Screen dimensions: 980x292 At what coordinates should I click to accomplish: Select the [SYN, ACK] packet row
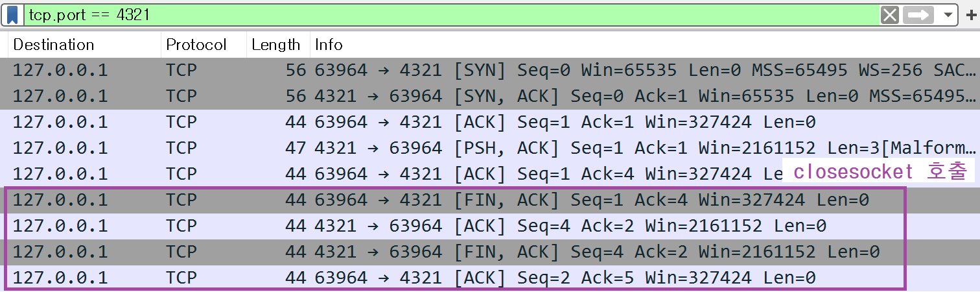(x=454, y=96)
